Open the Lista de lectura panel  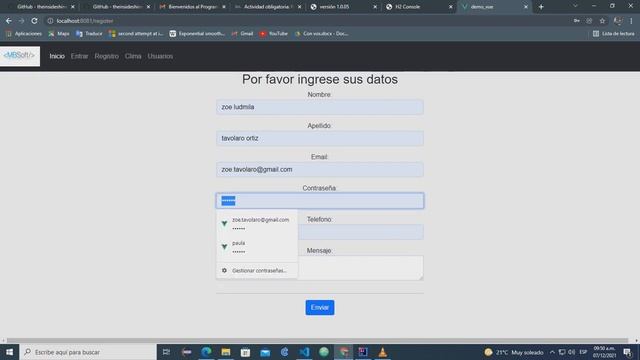[613, 34]
